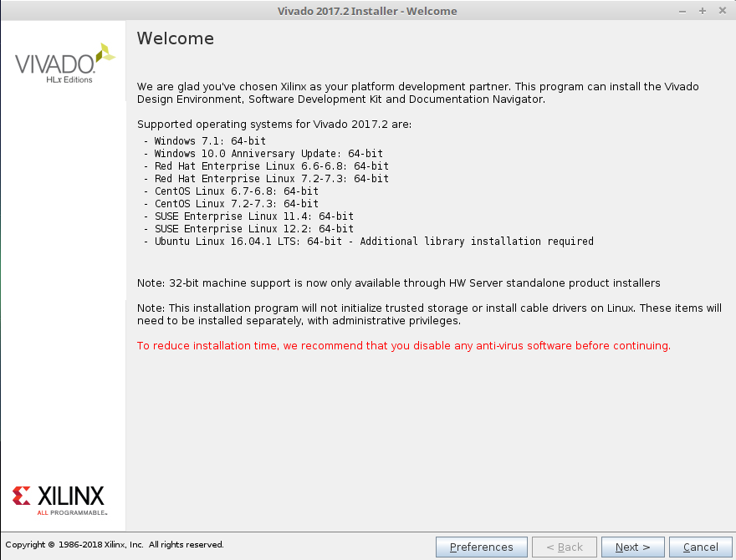
Task: Select SUSE Enterprise Linux 12.2 line
Action: [x=248, y=229]
